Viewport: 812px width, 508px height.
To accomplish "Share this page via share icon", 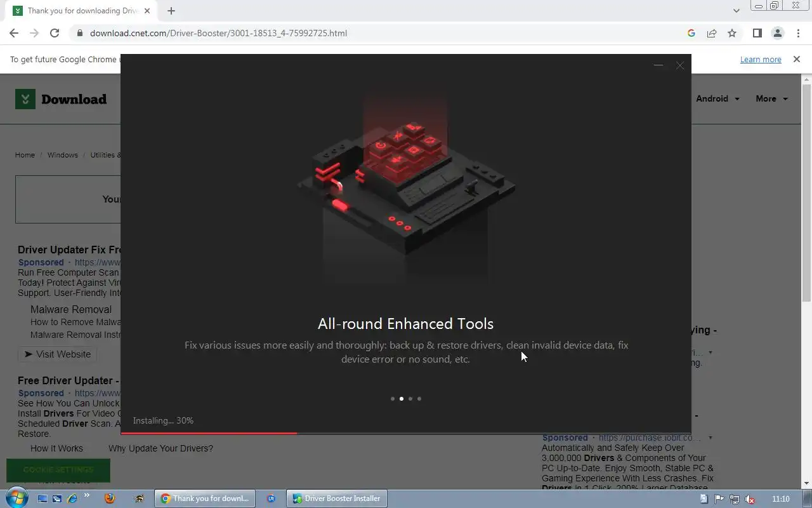I will 712,33.
